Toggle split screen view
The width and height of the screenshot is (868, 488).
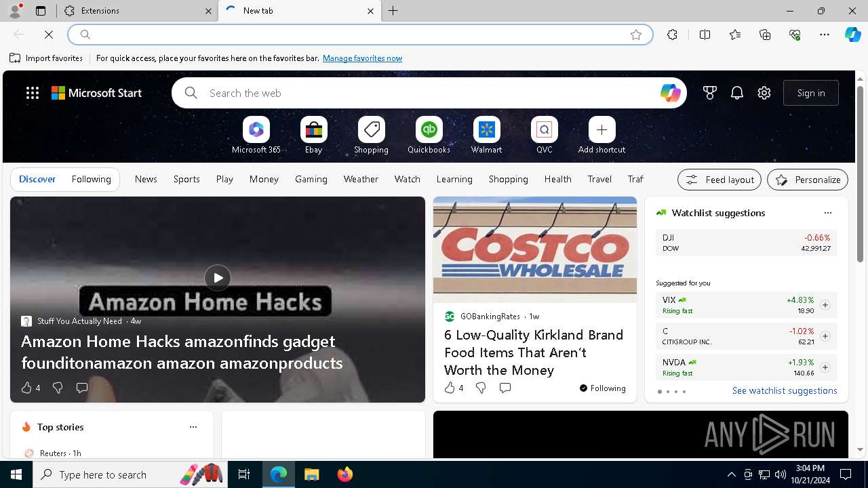(x=705, y=35)
